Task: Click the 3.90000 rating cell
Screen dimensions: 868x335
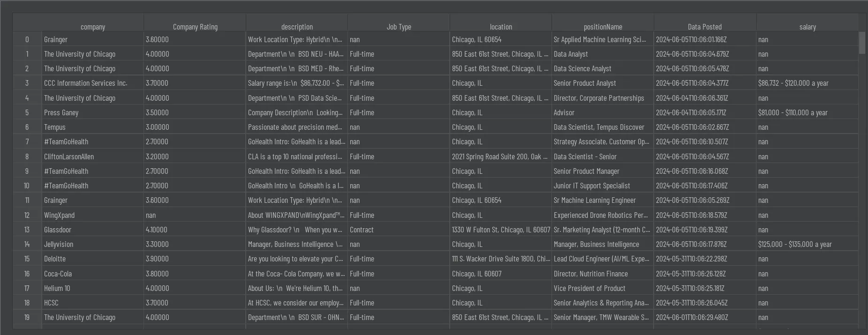Action: pos(195,259)
